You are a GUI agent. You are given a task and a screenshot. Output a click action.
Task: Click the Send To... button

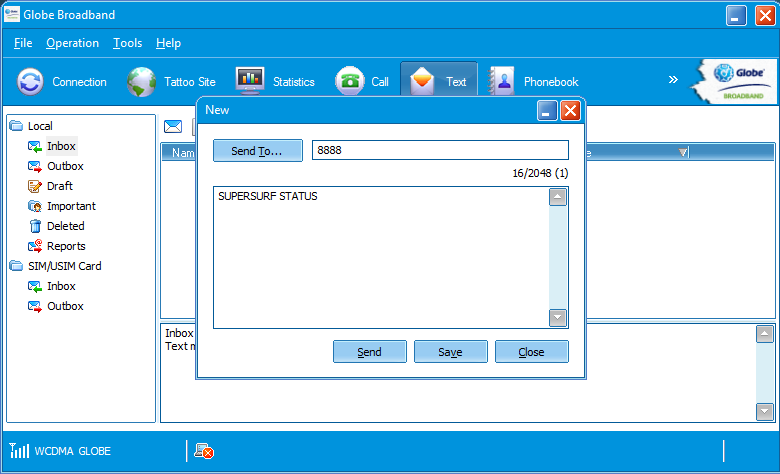(257, 150)
